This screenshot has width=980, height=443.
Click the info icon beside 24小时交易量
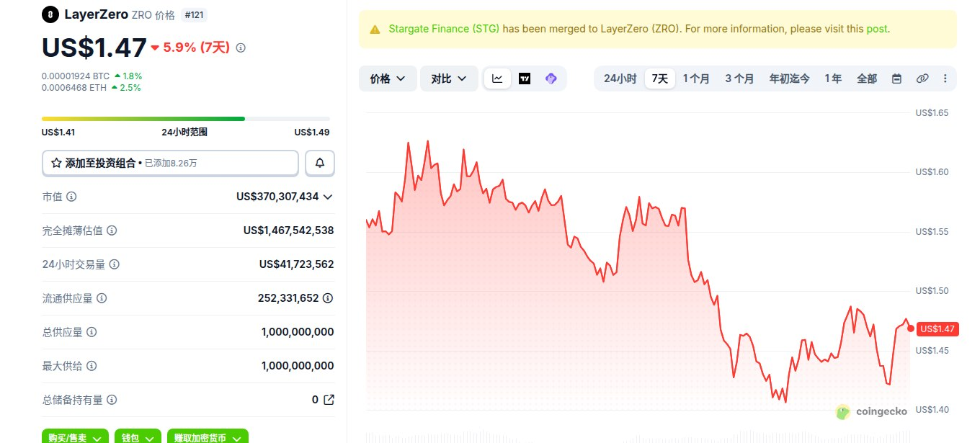tap(114, 264)
